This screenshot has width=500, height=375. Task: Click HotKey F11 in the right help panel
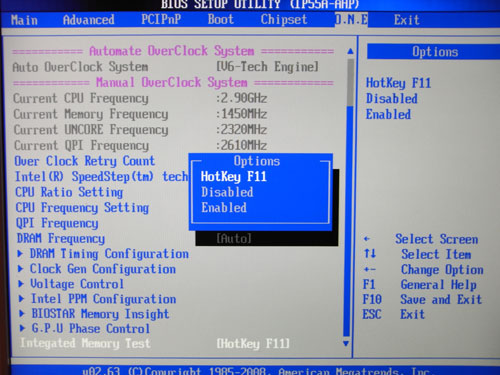click(x=398, y=83)
